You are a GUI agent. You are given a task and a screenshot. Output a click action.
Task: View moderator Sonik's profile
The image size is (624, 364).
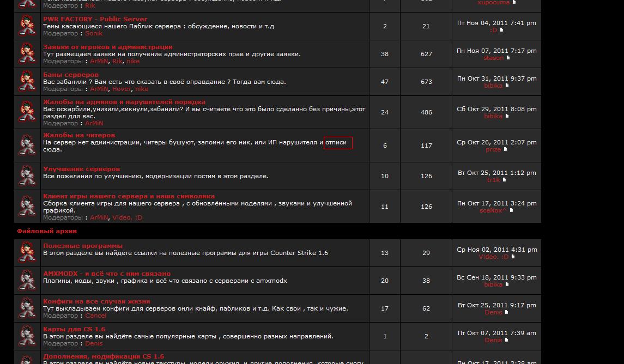pos(94,33)
